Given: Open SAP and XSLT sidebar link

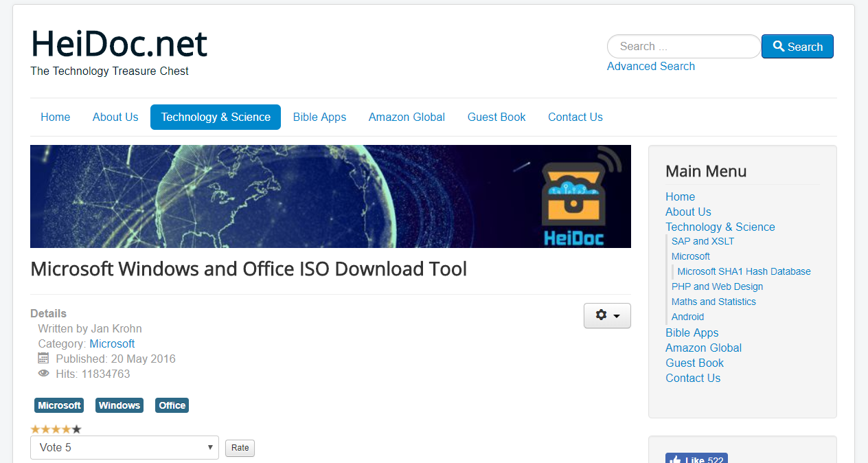Looking at the screenshot, I should (x=703, y=241).
